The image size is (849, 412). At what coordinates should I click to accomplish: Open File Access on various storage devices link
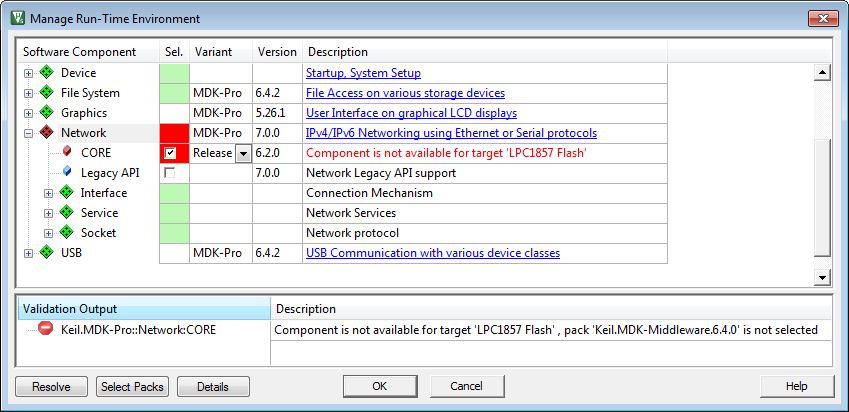pyautogui.click(x=406, y=93)
